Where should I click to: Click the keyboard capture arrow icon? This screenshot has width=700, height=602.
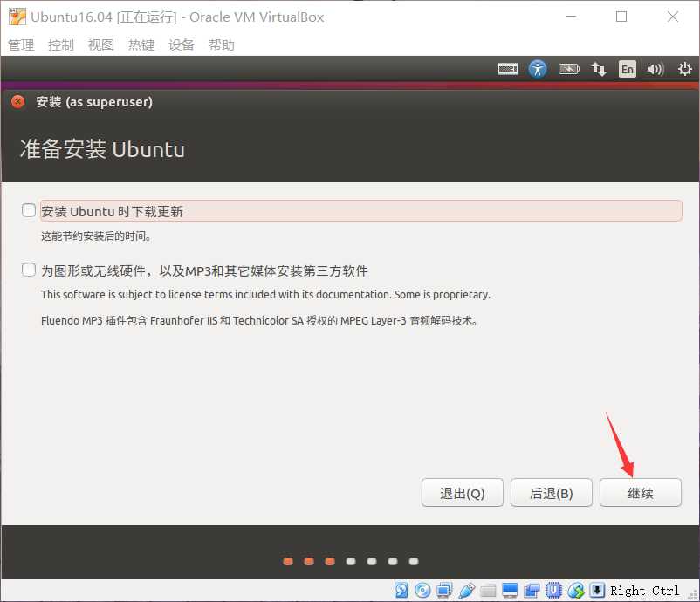pos(597,590)
